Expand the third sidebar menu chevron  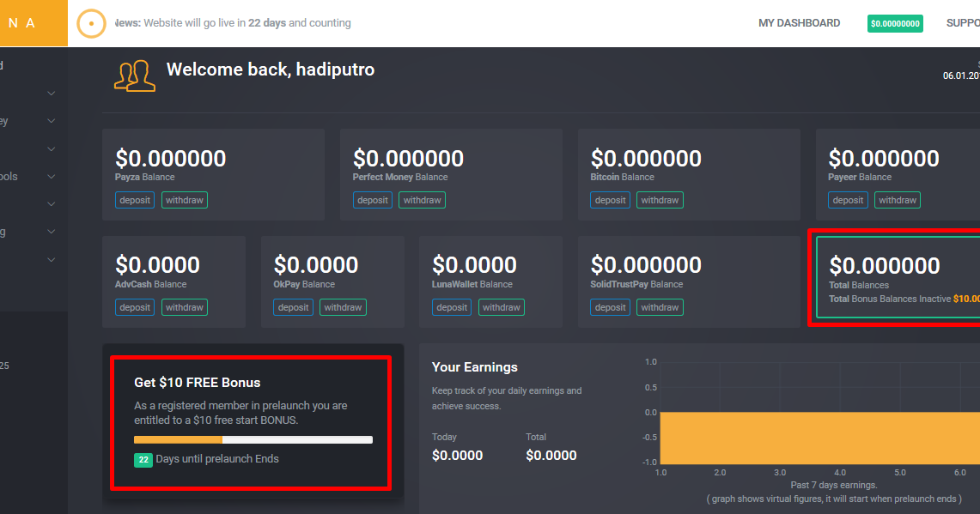[52, 149]
